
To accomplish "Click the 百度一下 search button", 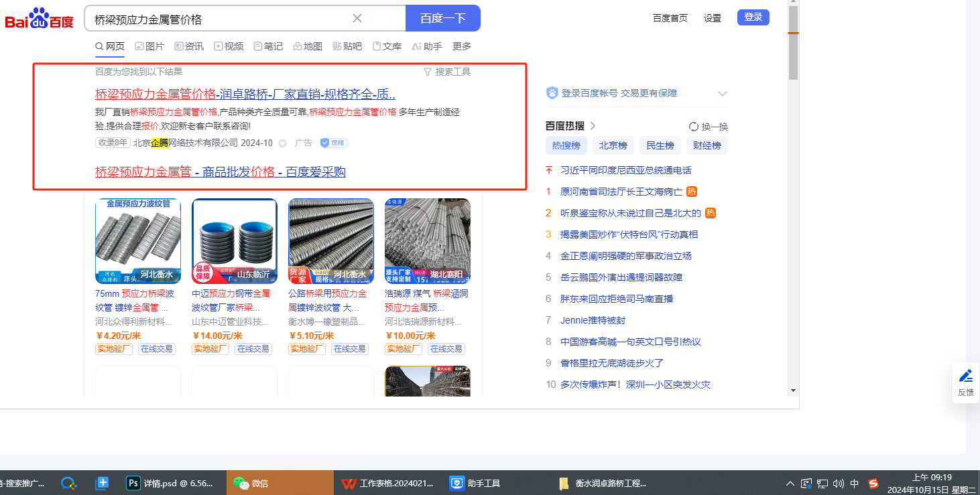I will click(443, 19).
